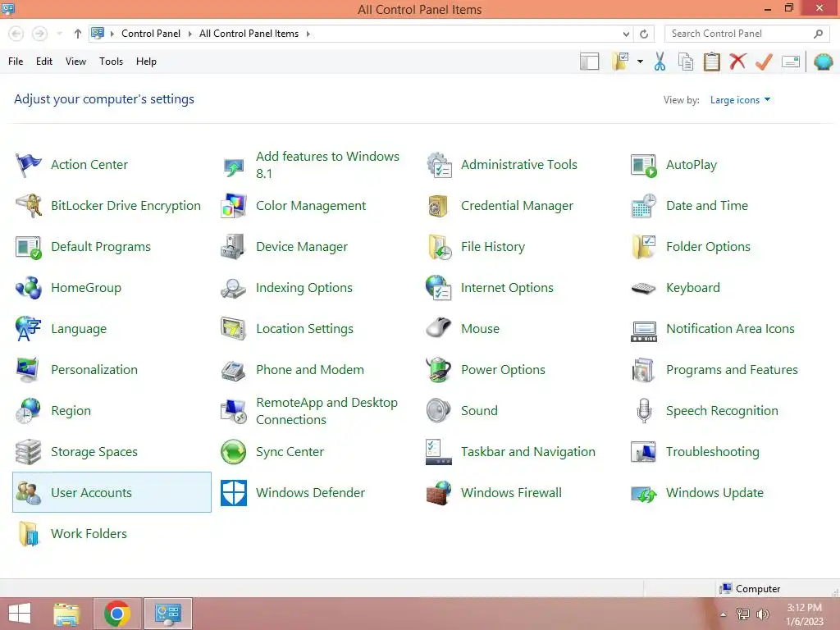Open the Storage Spaces drives icon
This screenshot has width=840, height=630.
tap(29, 452)
